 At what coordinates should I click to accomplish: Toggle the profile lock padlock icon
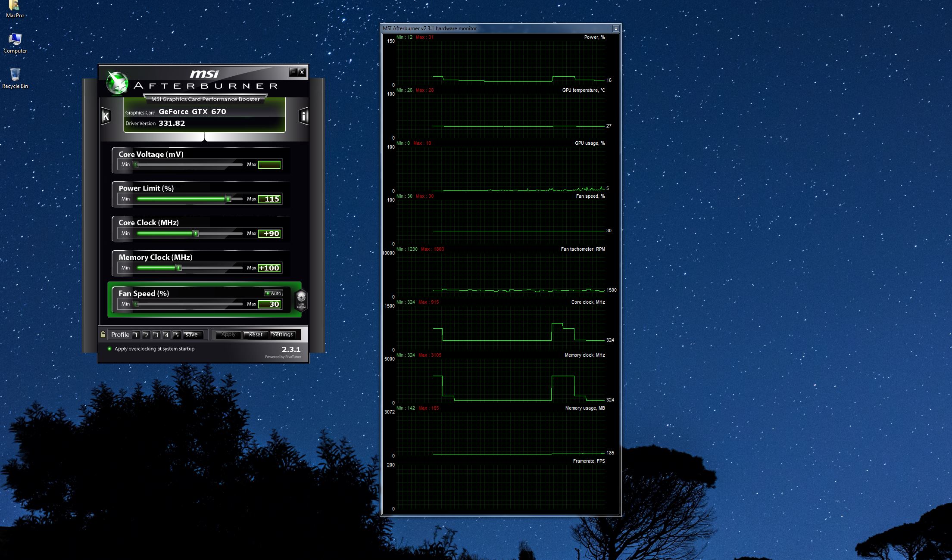103,334
